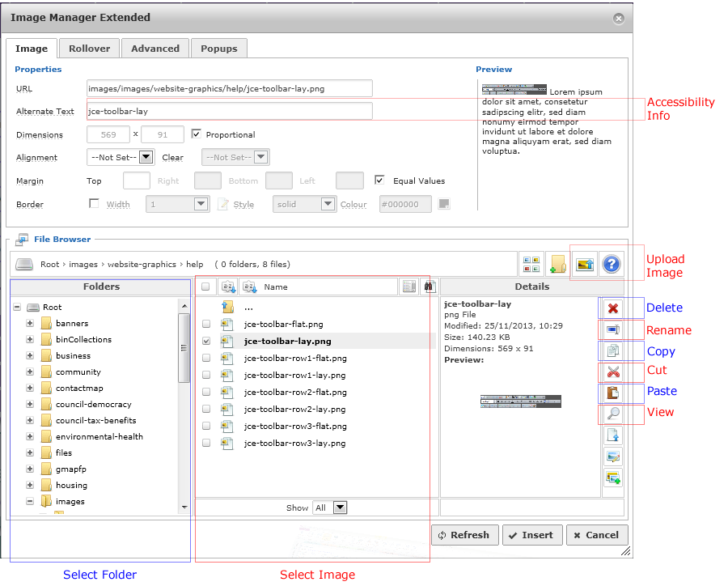Click the binoculars search icon

(429, 287)
